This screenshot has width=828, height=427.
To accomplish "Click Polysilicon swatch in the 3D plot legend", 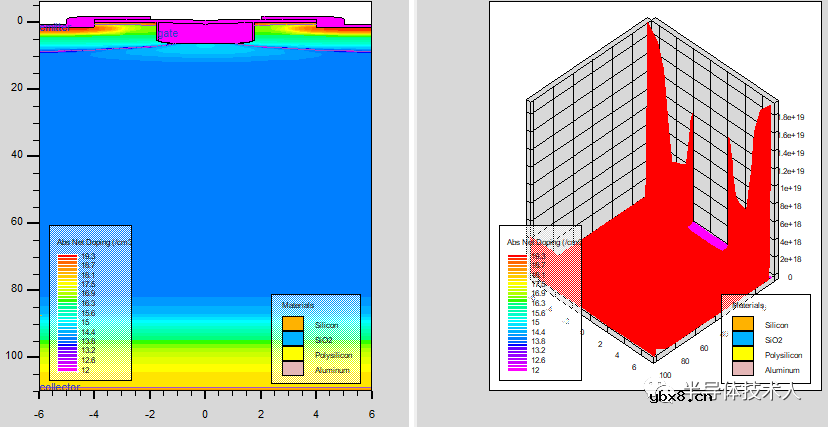I will [742, 355].
